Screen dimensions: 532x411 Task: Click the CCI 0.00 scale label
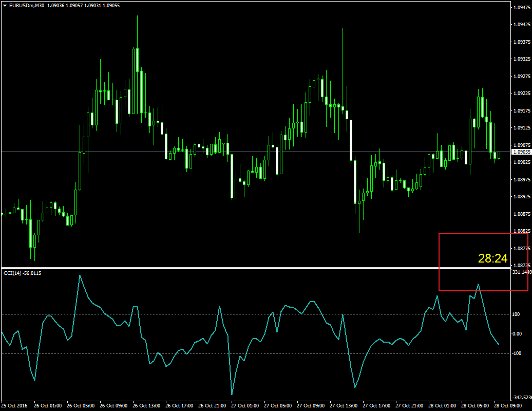[x=519, y=333]
